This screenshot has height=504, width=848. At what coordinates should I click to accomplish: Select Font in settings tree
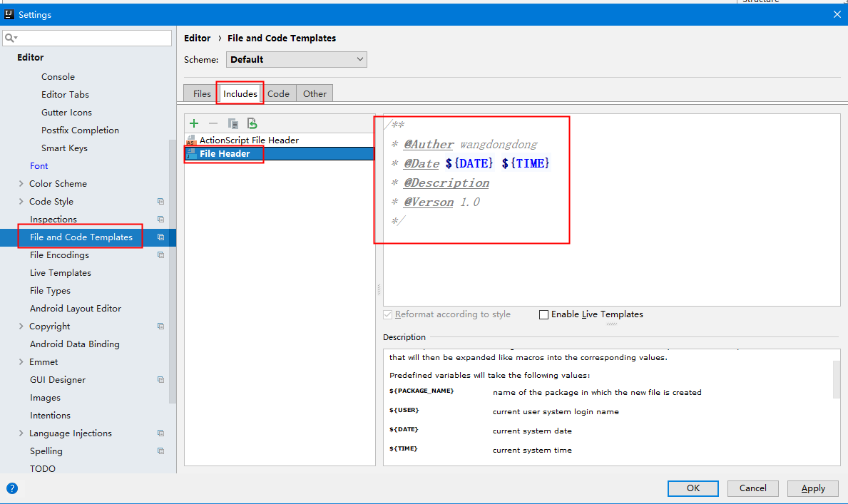point(39,166)
